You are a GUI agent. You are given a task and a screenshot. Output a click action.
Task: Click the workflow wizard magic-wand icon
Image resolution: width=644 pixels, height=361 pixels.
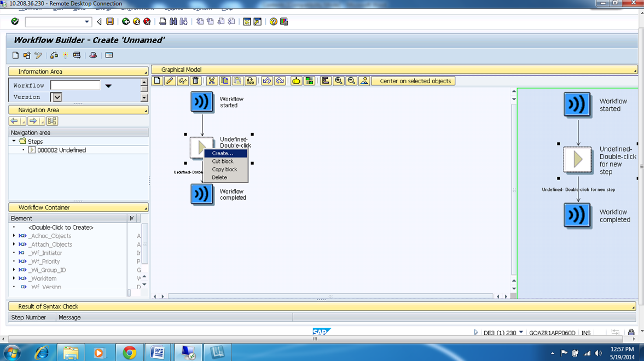182,80
